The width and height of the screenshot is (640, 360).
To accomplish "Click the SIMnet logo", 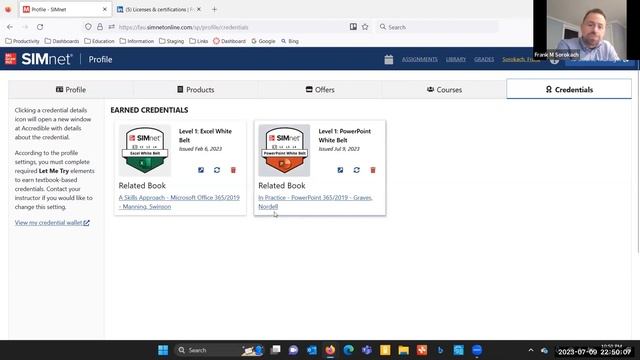I will (39, 59).
